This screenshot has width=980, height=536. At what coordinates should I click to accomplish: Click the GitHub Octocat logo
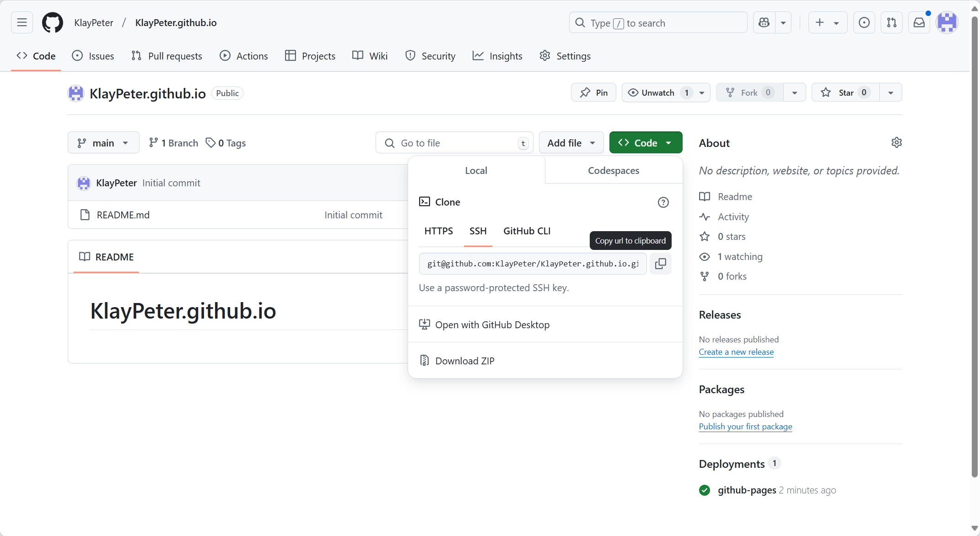[53, 22]
